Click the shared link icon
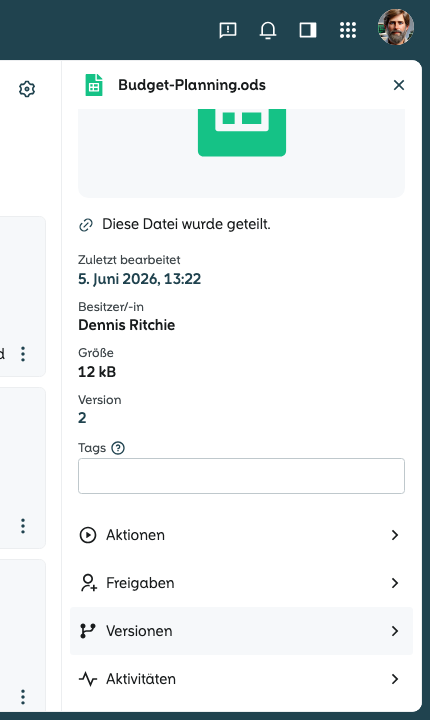Screen dimensions: 430x720 86,225
